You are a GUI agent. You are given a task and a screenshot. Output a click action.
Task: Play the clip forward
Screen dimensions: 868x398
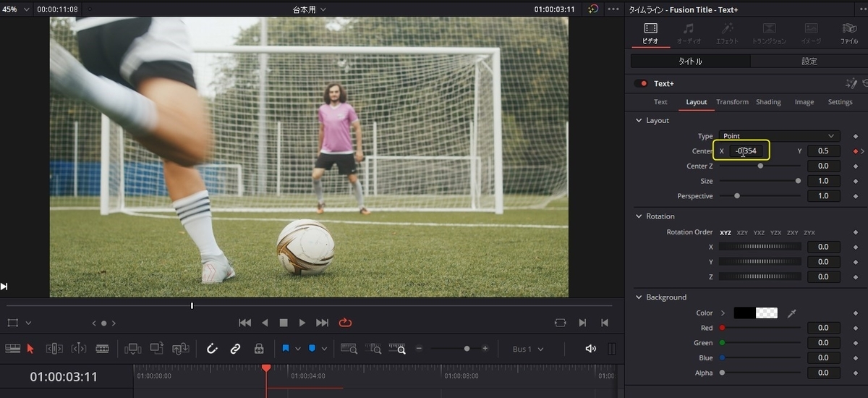click(302, 323)
